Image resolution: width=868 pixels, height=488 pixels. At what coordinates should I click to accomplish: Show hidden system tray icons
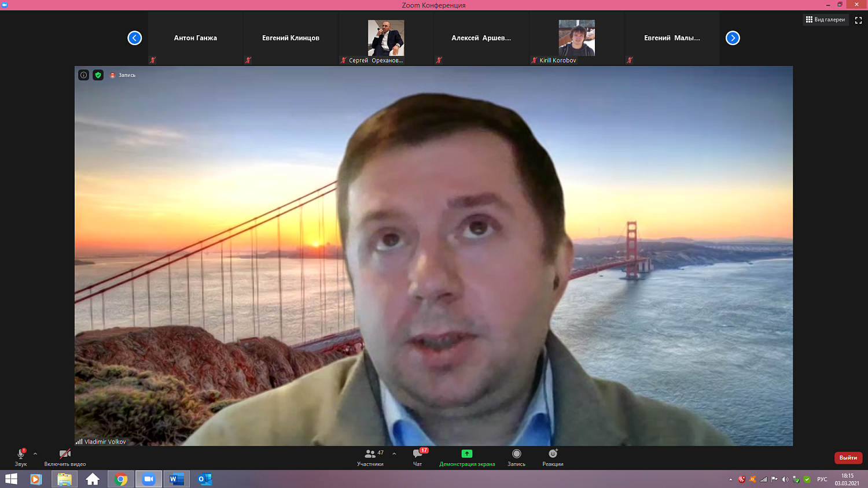click(730, 479)
